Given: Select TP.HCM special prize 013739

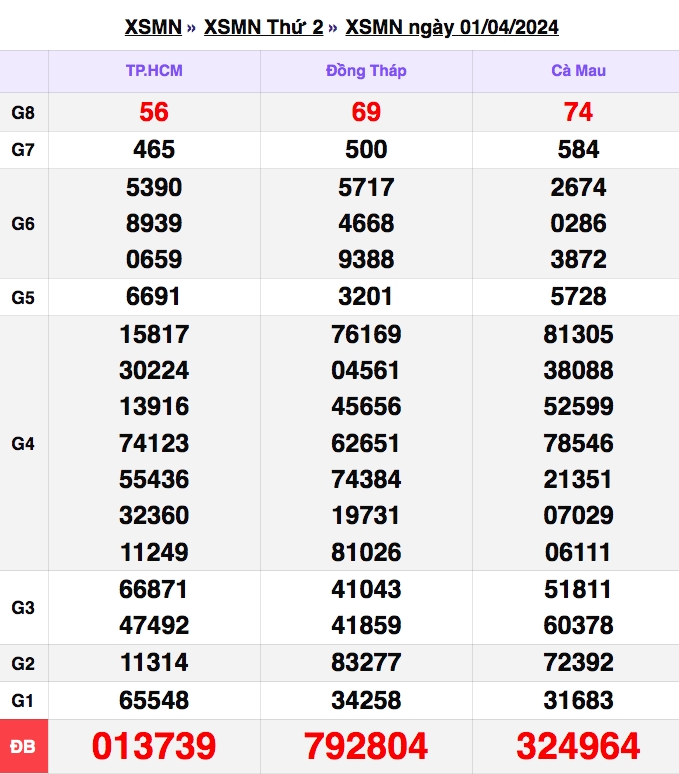Looking at the screenshot, I should click(154, 746).
